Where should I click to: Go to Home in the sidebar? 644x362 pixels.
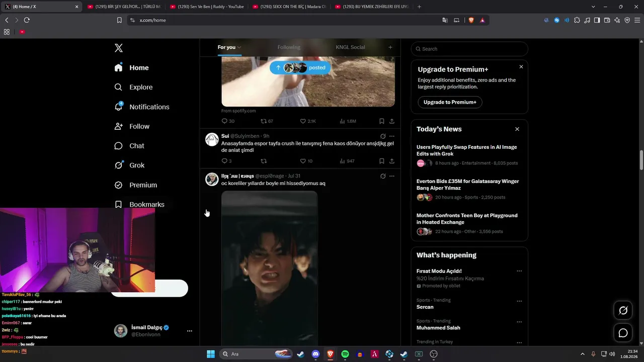[x=131, y=68]
